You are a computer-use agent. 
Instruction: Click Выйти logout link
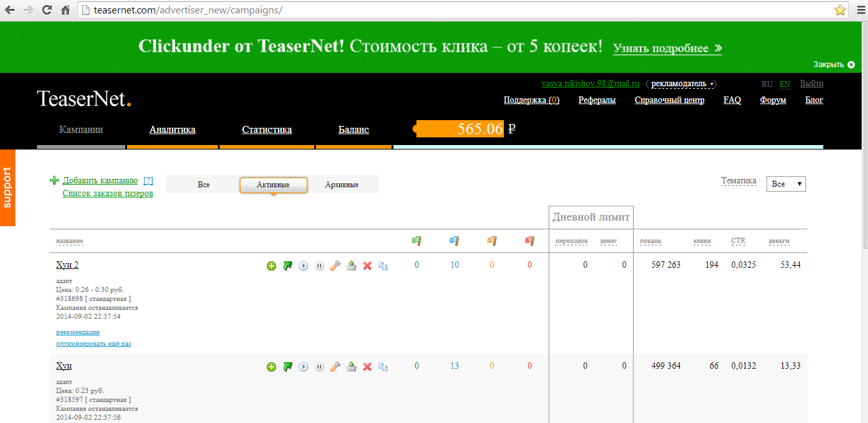[812, 84]
